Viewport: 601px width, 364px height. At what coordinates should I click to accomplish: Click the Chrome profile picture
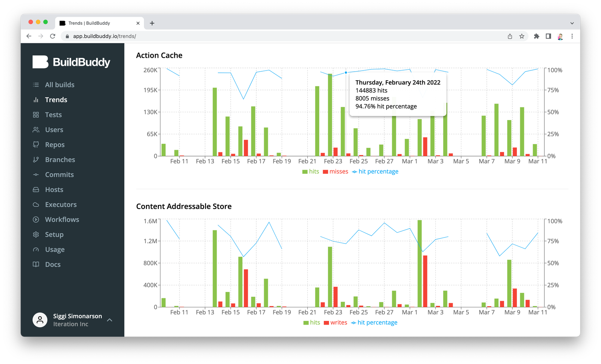(560, 36)
